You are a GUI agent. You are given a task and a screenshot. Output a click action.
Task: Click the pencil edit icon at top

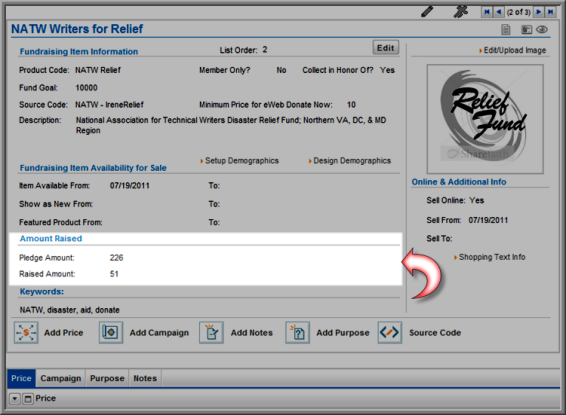[x=427, y=12]
